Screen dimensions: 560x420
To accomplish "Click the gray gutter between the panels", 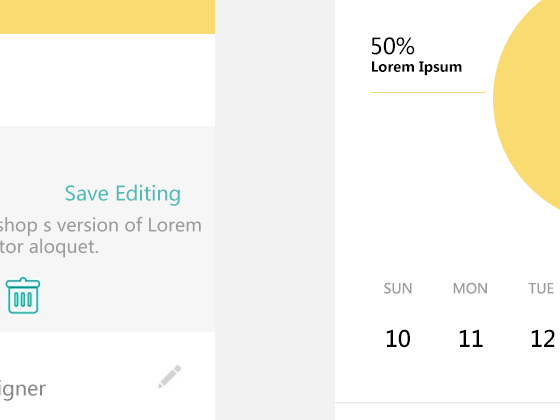I will (275, 210).
